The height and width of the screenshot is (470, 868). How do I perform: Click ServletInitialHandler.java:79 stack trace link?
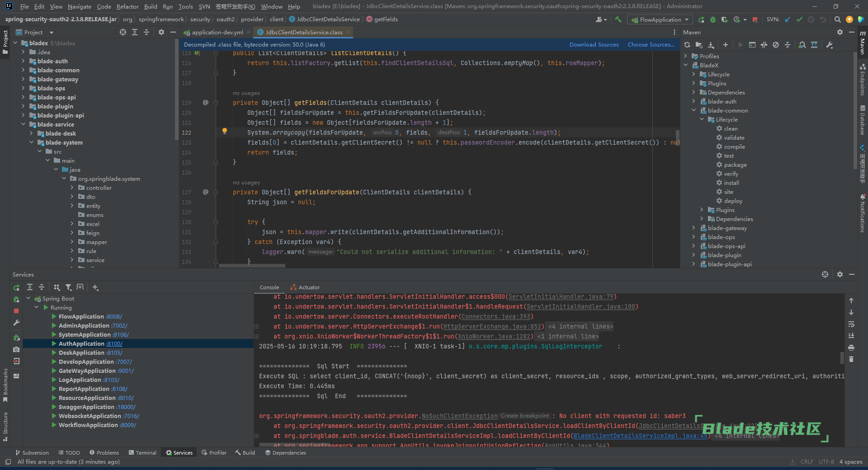[561, 297]
